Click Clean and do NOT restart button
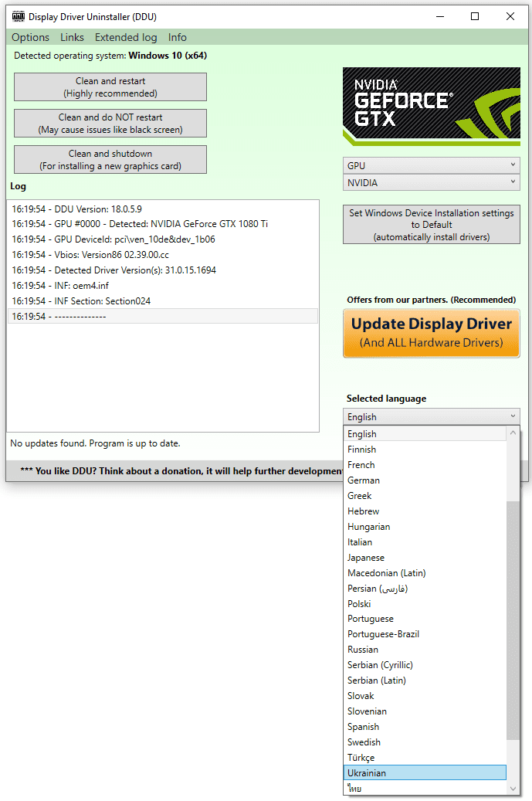532x801 pixels. (x=110, y=123)
